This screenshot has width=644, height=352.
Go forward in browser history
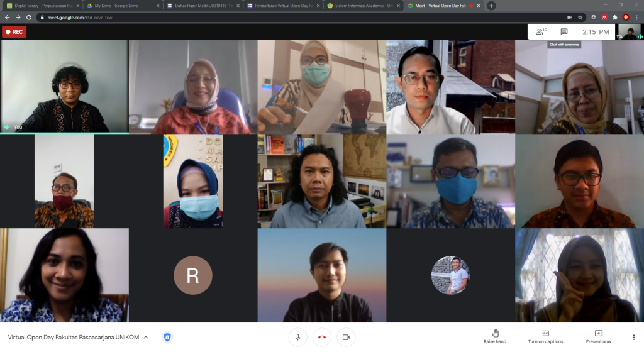pos(18,18)
